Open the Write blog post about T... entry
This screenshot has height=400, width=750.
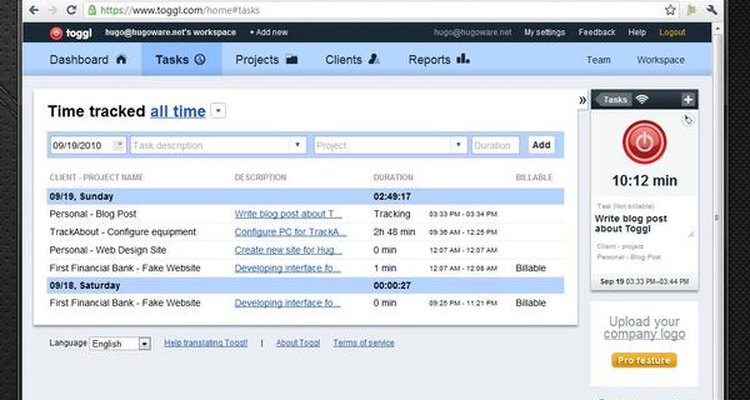coord(288,214)
